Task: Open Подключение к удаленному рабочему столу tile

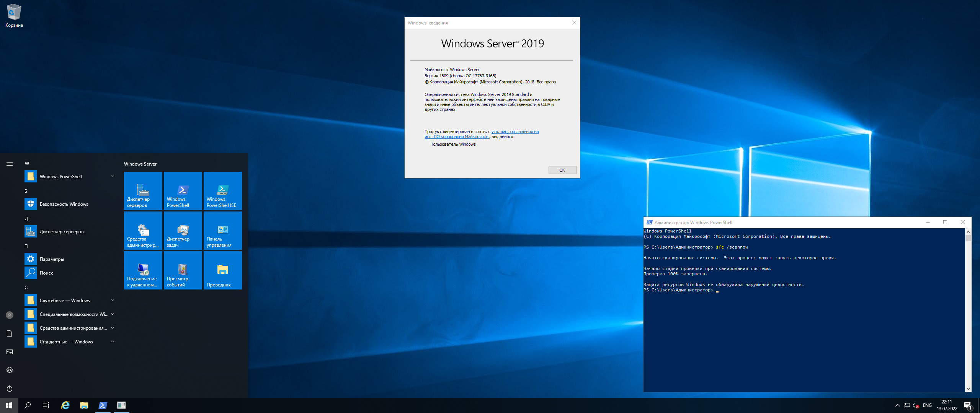Action: (x=143, y=270)
